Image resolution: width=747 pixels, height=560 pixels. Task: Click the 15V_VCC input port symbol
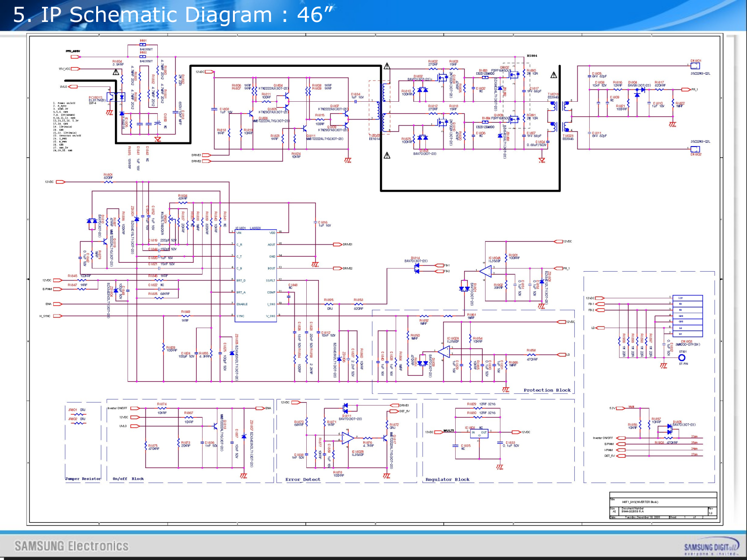[x=76, y=69]
